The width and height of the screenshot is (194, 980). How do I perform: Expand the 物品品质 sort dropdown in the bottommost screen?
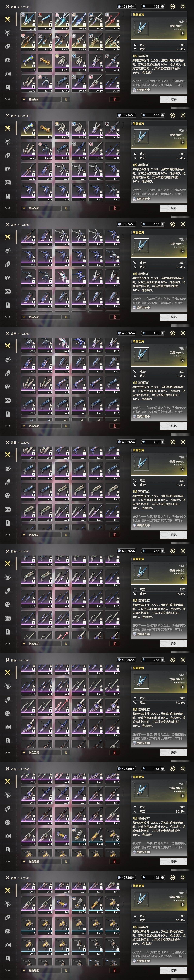tap(40, 970)
